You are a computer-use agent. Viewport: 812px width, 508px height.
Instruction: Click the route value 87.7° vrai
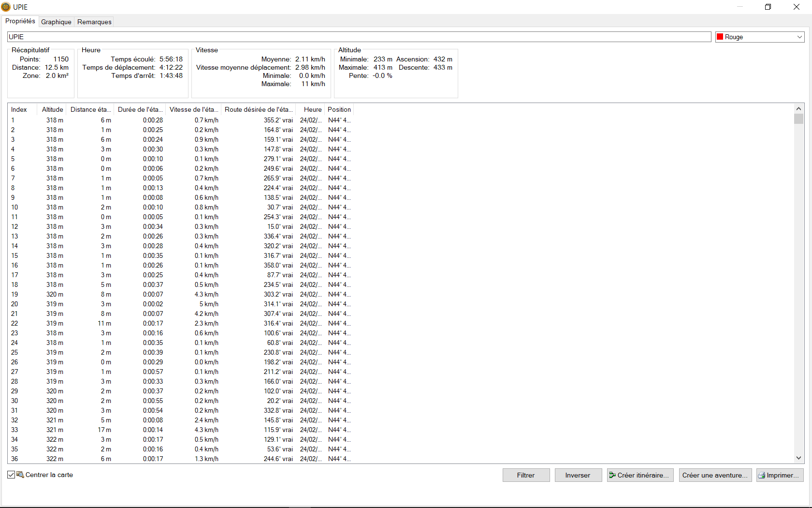coord(280,275)
